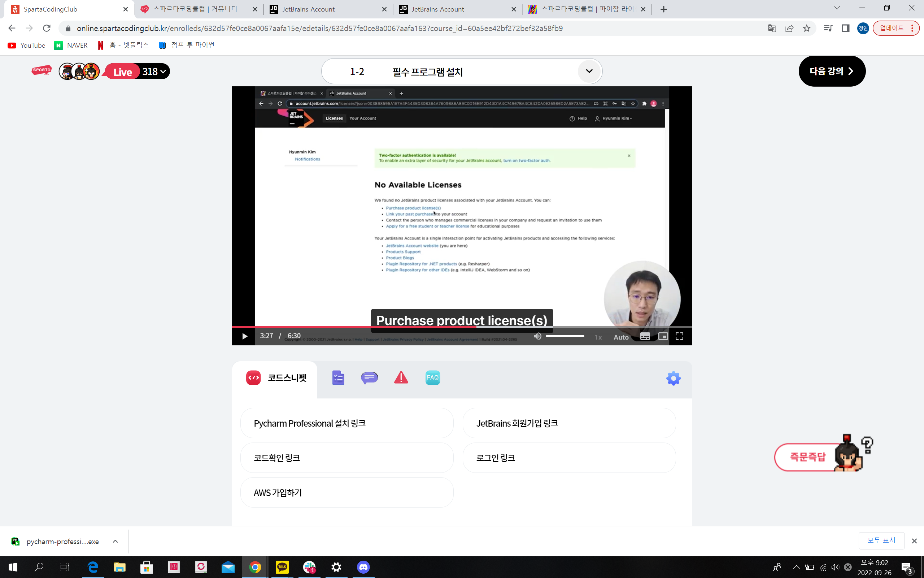Open the chat bubble Q&A tab

click(x=369, y=378)
